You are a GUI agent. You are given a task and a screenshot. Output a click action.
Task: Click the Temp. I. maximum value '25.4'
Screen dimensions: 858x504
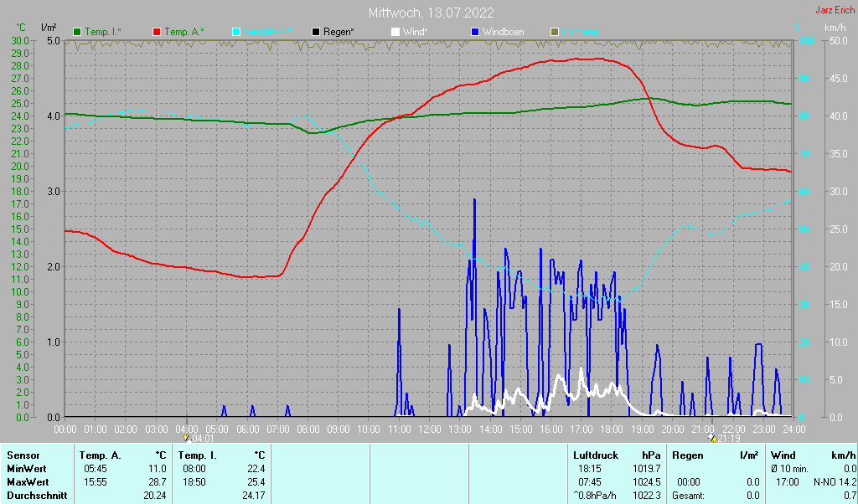[256, 483]
